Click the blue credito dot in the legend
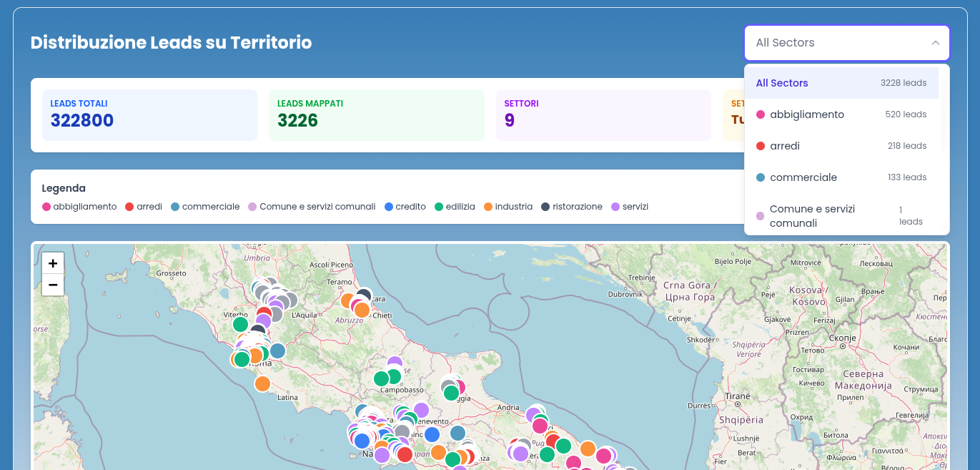Screen dimensions: 980x470 click(x=390, y=206)
